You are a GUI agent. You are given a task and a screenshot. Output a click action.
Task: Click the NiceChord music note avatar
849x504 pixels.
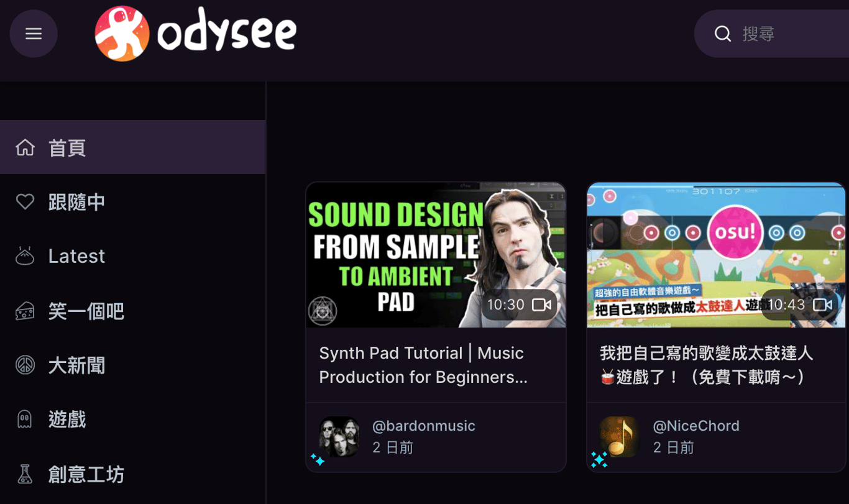[x=619, y=436]
